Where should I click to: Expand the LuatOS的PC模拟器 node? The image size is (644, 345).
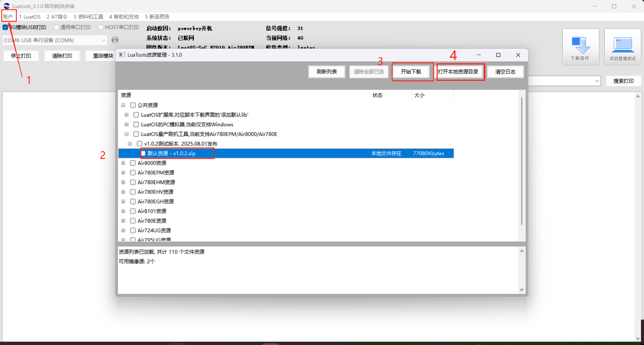pos(127,124)
